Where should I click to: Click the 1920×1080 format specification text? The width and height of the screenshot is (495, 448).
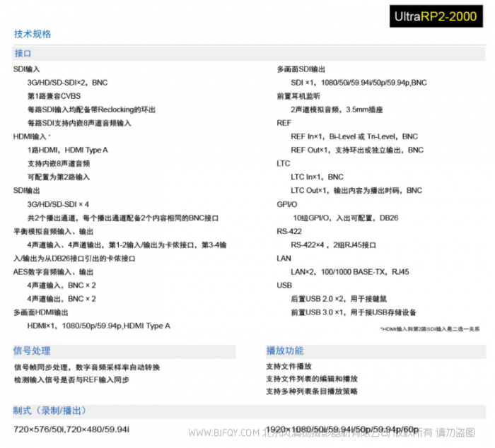click(342, 429)
